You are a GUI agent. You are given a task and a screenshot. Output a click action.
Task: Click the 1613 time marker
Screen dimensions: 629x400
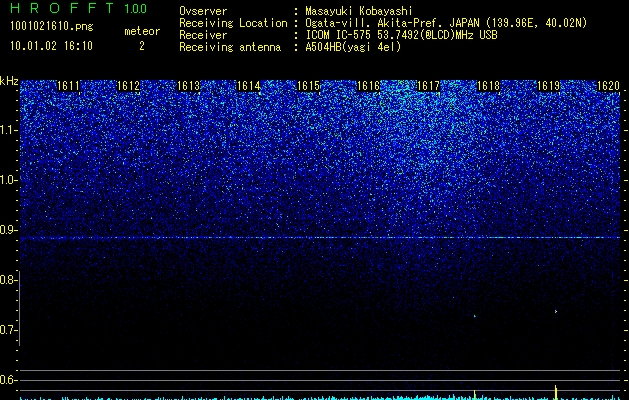[x=189, y=85]
